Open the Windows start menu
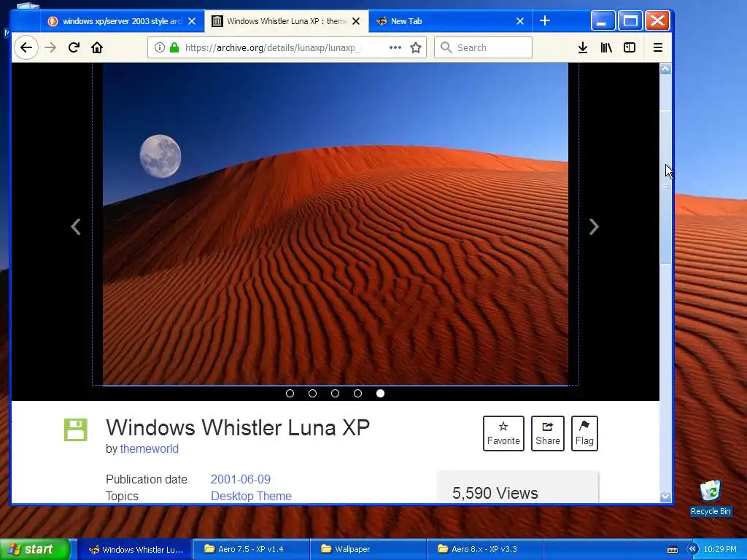747x560 pixels. tap(34, 549)
